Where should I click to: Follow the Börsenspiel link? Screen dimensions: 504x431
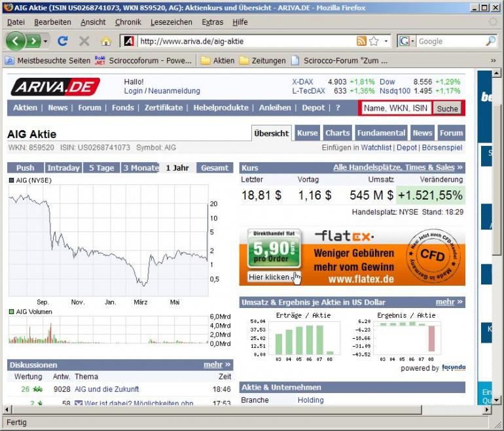[x=442, y=147]
